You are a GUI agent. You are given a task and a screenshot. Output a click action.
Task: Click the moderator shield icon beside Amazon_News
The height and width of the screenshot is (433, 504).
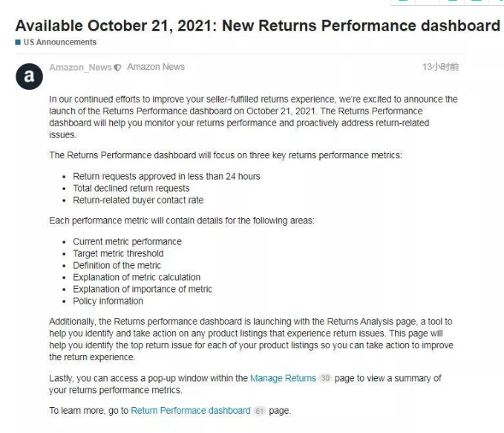117,68
